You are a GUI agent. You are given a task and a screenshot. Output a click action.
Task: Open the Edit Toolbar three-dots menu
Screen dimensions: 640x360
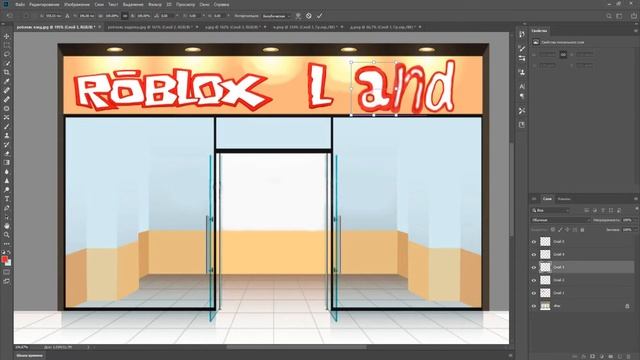(x=7, y=244)
